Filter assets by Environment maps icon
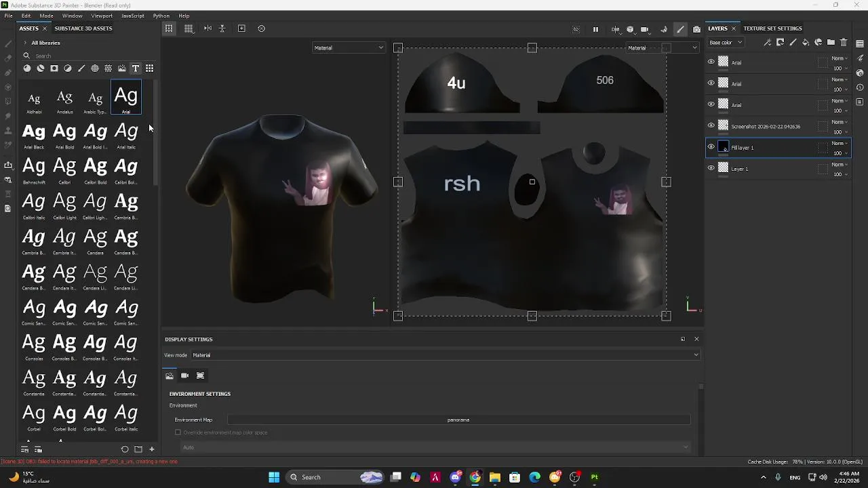868x488 pixels. (122, 68)
